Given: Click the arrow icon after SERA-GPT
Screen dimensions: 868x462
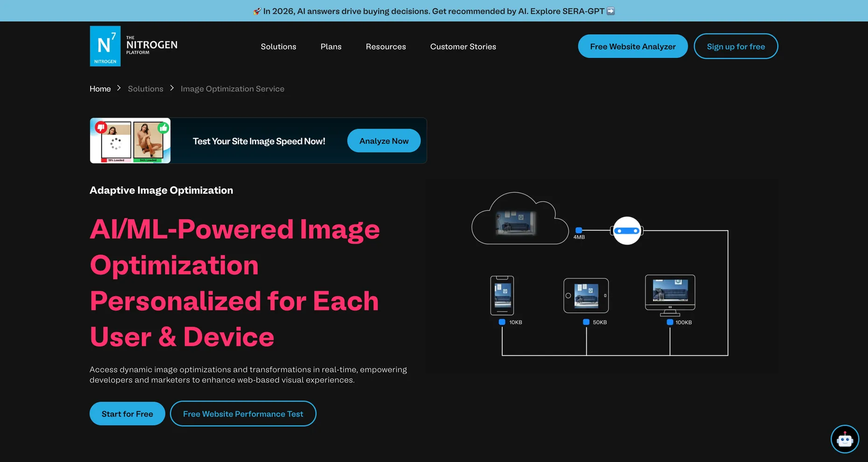Looking at the screenshot, I should click(610, 11).
